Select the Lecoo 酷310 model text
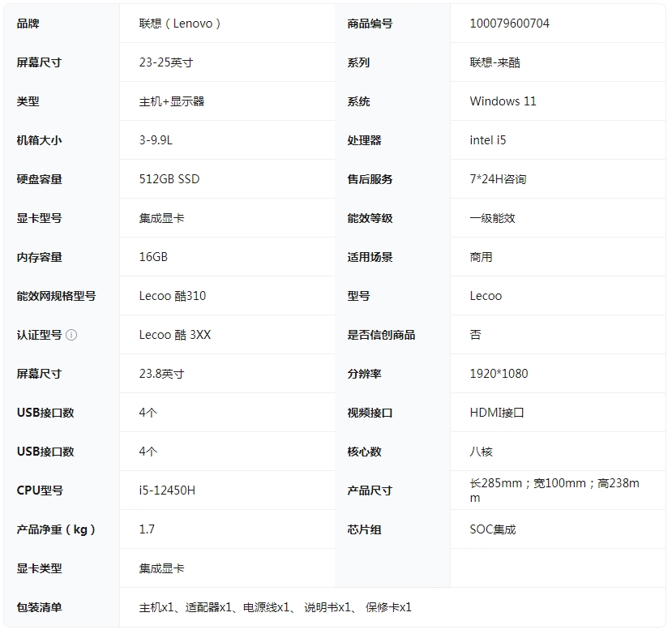The height and width of the screenshot is (634, 672). (x=172, y=296)
